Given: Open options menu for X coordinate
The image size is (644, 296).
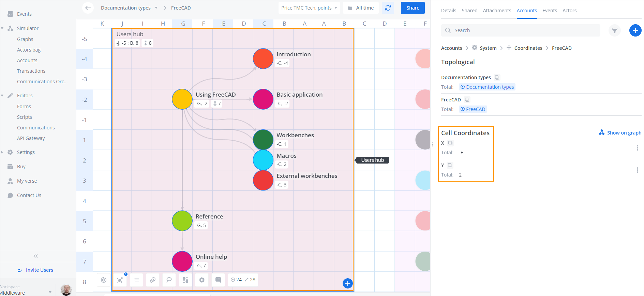Looking at the screenshot, I should pyautogui.click(x=637, y=148).
